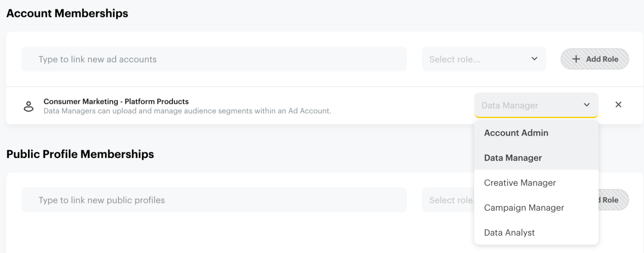Click the Consumer Marketing - Platform Products account name
Screen dimensions: 644x253
tap(116, 101)
